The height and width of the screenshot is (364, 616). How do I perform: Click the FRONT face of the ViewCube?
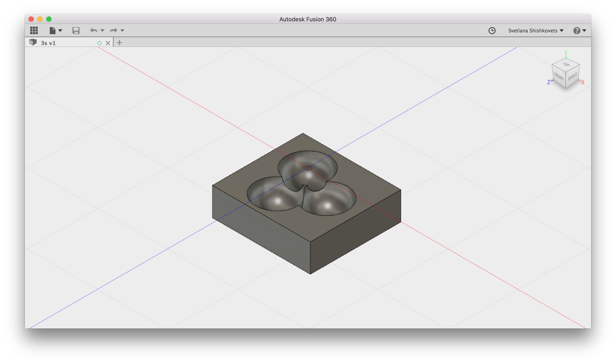click(x=559, y=77)
